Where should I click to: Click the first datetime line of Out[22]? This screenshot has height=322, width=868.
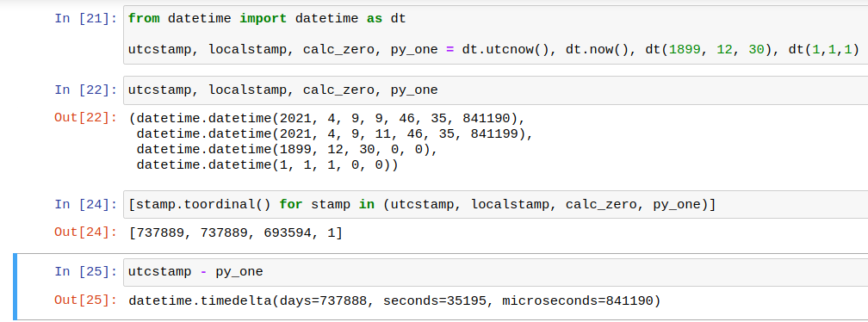click(x=326, y=118)
